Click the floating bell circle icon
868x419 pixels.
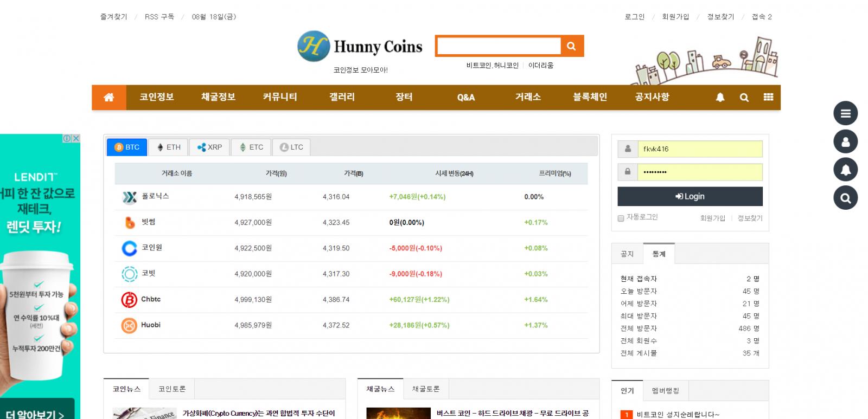[x=845, y=170]
